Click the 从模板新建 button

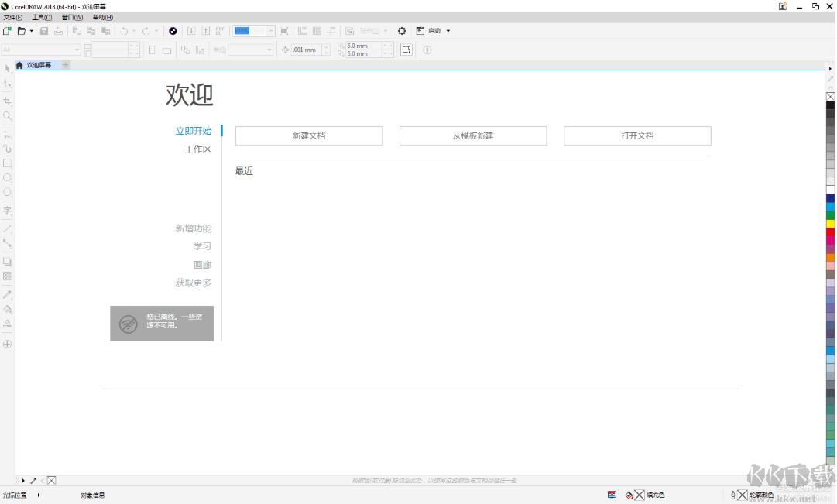click(x=473, y=135)
